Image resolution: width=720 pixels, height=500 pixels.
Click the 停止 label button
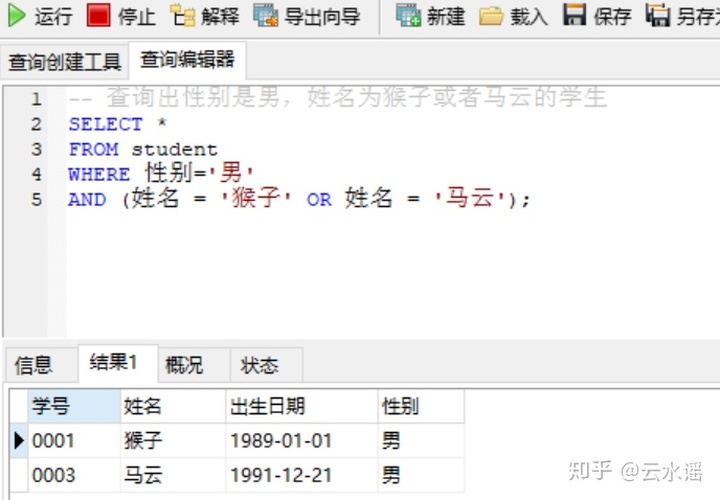coord(137,17)
